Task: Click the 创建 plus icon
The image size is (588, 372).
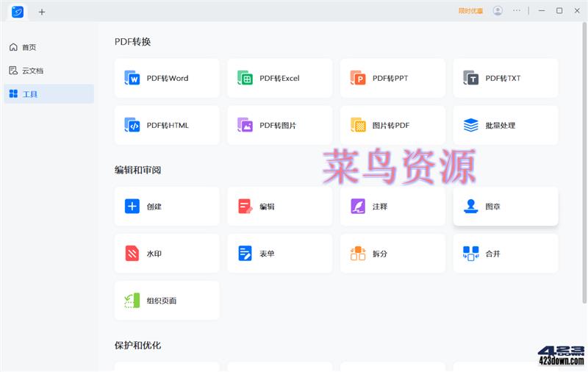Action: point(132,207)
